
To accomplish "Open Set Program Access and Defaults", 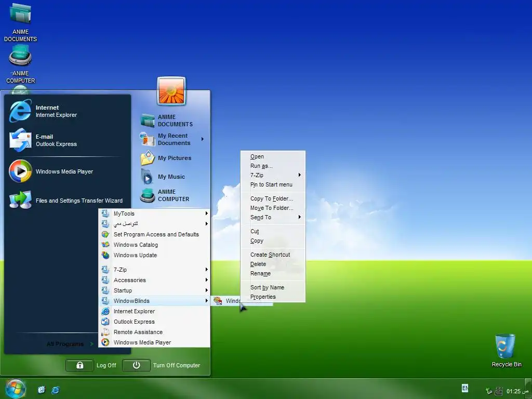I will point(154,234).
